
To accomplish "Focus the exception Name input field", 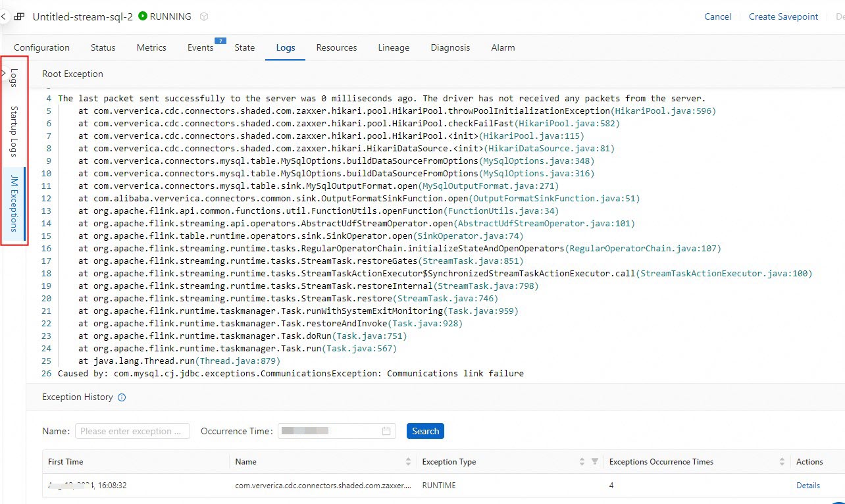I will [x=132, y=431].
